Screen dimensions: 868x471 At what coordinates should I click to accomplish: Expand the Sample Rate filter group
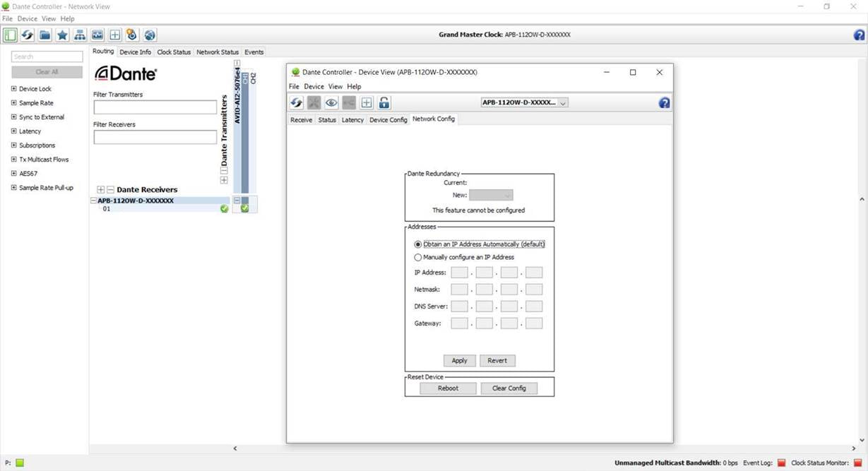13,103
